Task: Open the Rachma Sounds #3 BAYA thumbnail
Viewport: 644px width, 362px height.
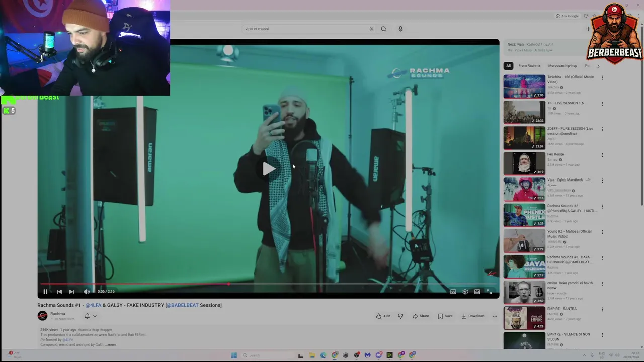Action: pyautogui.click(x=524, y=266)
